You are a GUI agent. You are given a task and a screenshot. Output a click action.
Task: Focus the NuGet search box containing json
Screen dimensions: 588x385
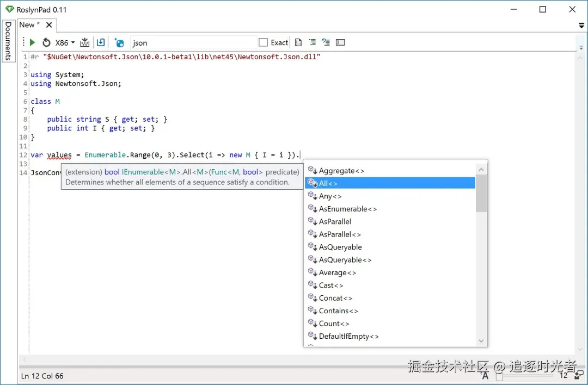(193, 43)
